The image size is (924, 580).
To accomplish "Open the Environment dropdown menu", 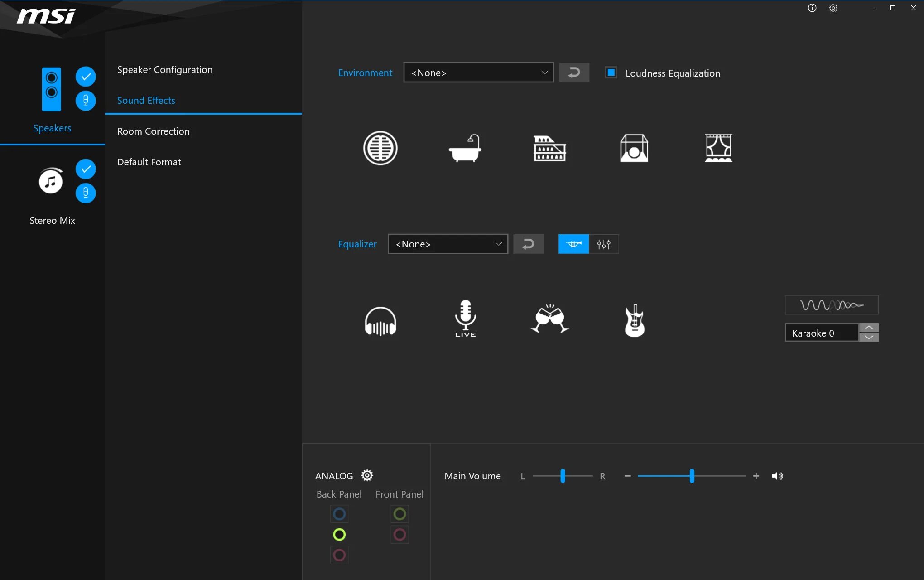I will 478,72.
